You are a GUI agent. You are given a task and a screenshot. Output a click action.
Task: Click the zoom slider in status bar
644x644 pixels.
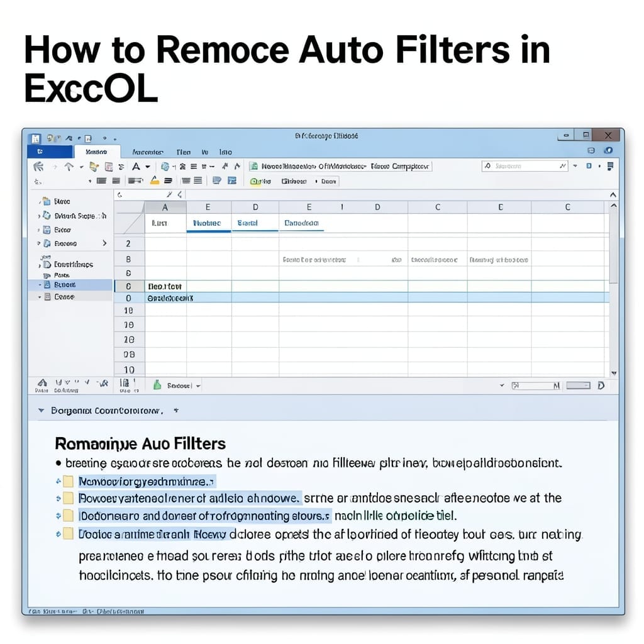pos(578,386)
